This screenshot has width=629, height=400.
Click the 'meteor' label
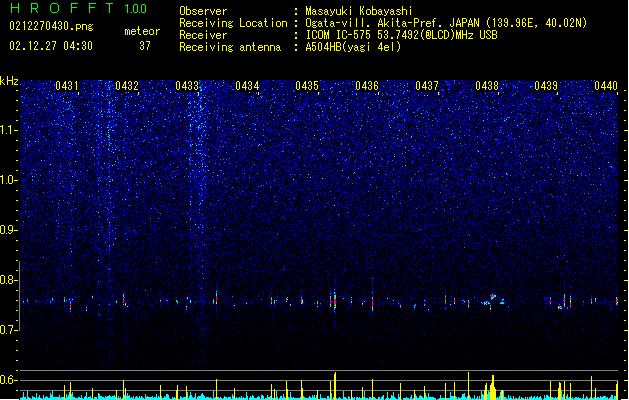pyautogui.click(x=142, y=31)
